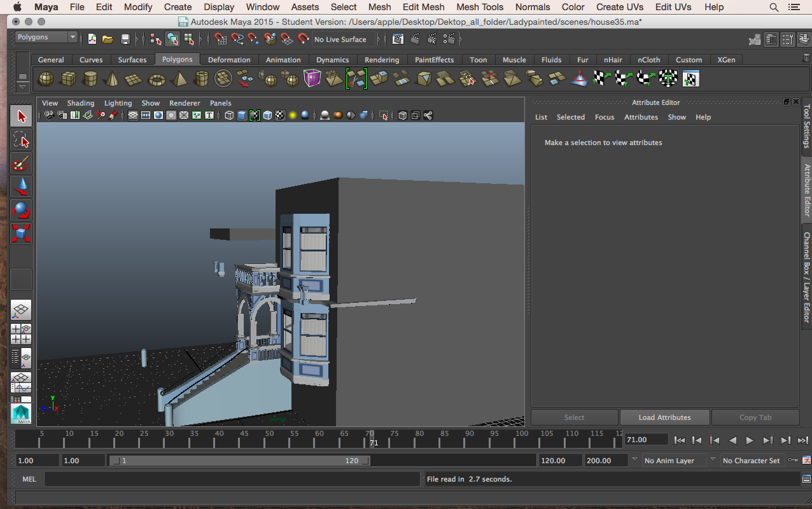Create a polygon cube from the shelf

(68, 78)
